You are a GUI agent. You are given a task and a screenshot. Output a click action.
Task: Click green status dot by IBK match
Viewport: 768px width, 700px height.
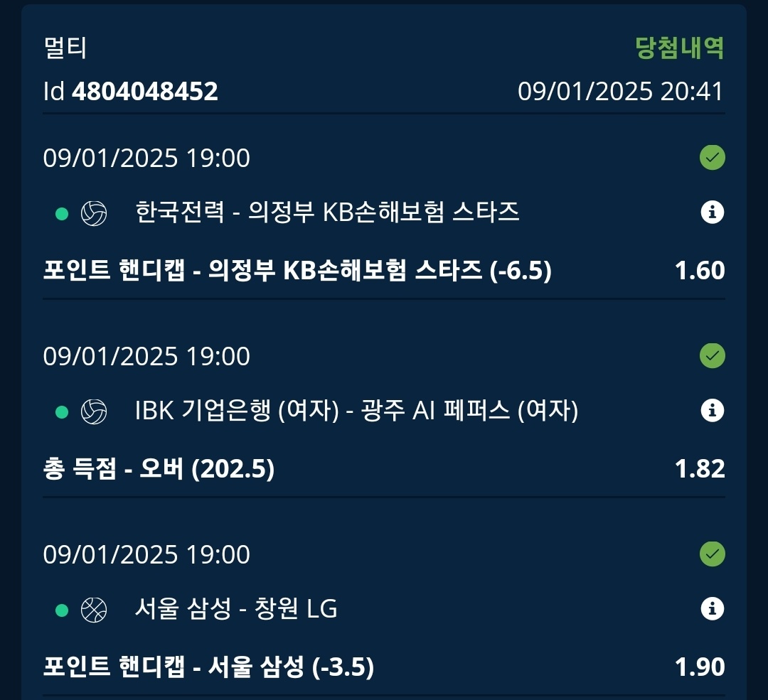pyautogui.click(x=62, y=412)
